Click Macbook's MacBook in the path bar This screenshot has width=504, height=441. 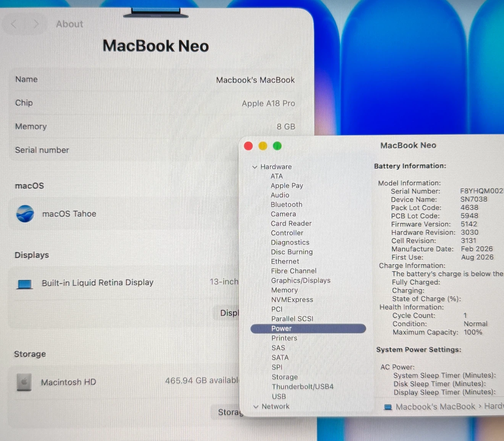tap(435, 407)
